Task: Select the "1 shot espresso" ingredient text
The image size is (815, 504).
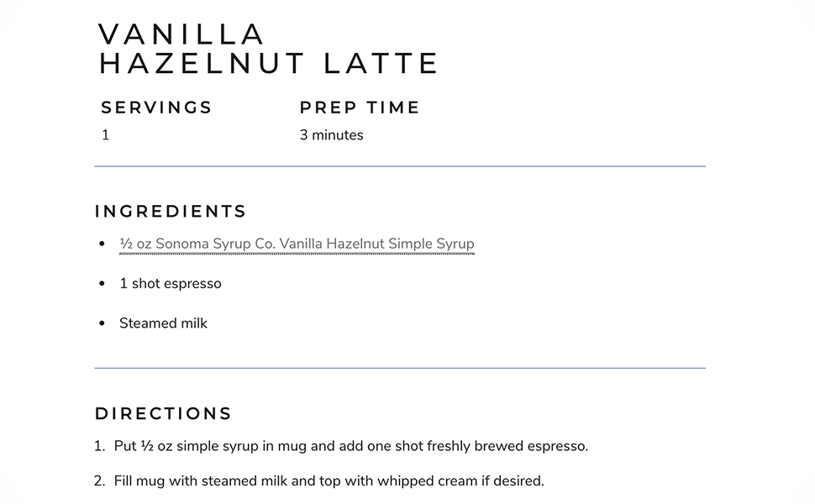Action: point(171,283)
